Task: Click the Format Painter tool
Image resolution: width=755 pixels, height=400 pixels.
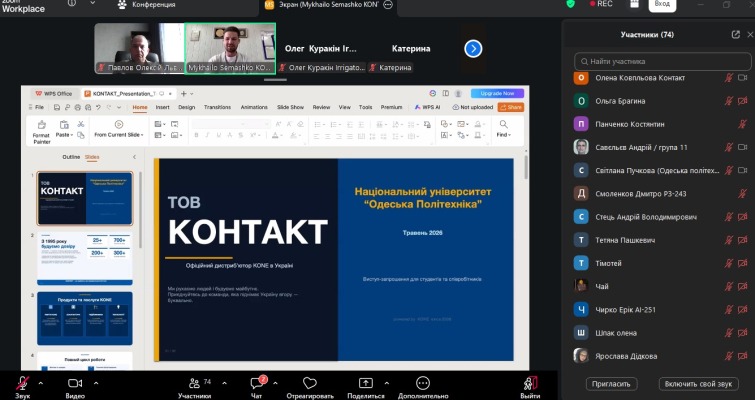Action: tap(42, 132)
